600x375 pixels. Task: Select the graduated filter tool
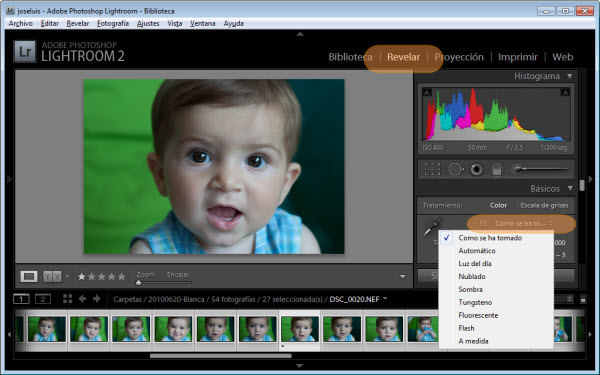[497, 169]
